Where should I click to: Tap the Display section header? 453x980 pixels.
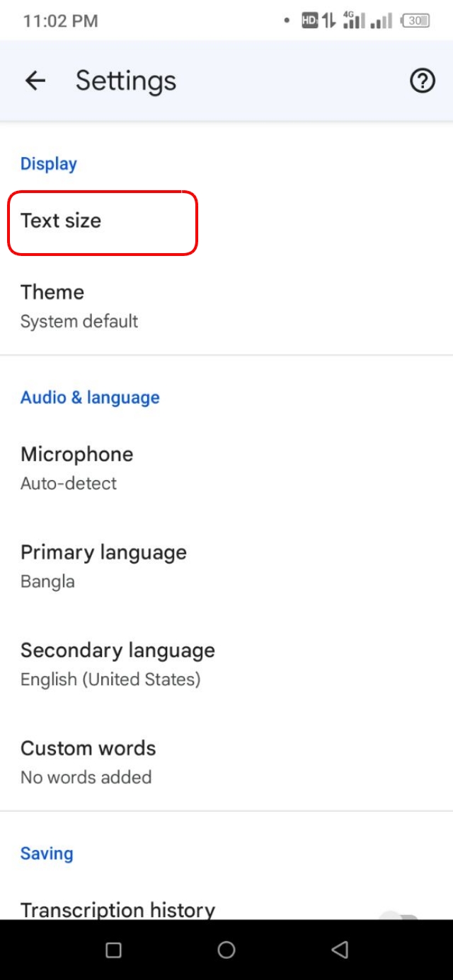(x=48, y=164)
